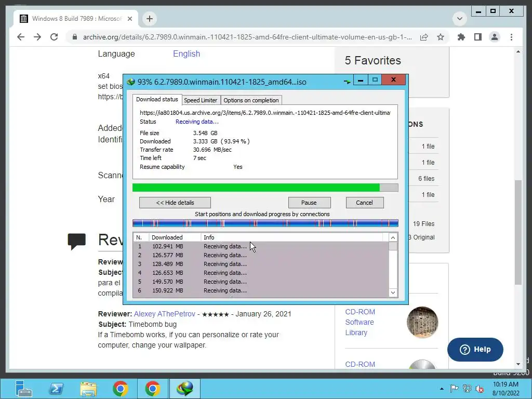Click the Info column header
This screenshot has height=399, width=532.
click(292, 237)
